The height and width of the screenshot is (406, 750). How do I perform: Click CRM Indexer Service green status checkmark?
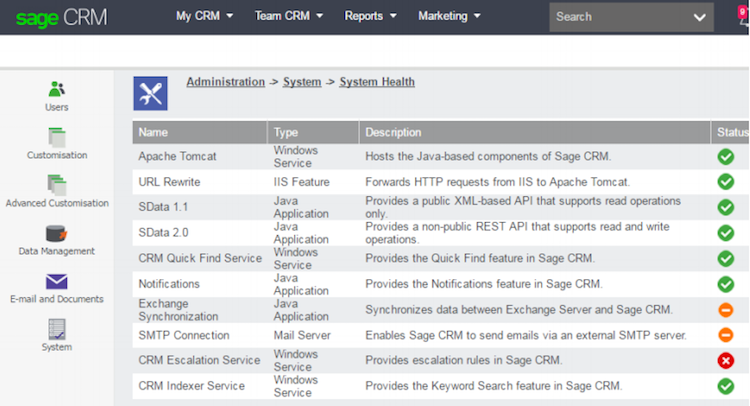(726, 386)
